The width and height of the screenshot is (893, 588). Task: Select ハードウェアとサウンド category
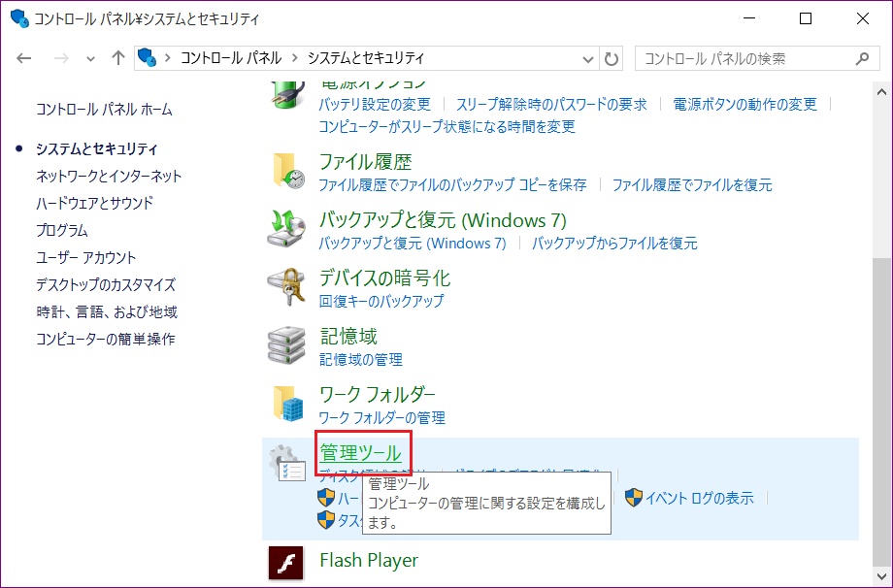94,203
